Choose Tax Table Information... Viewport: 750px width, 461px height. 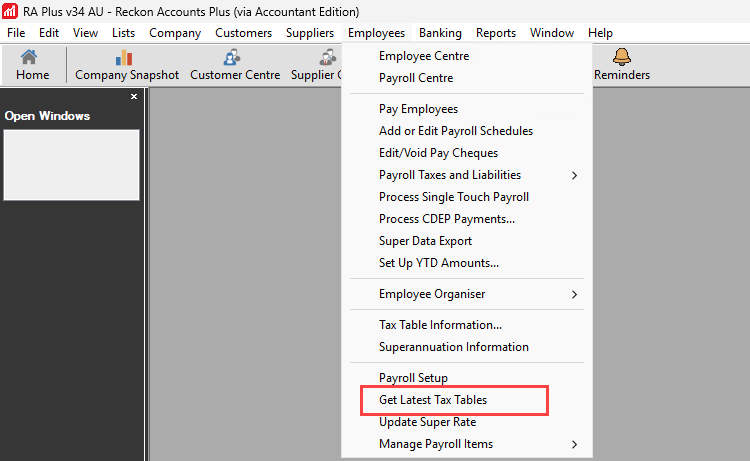[x=467, y=325]
